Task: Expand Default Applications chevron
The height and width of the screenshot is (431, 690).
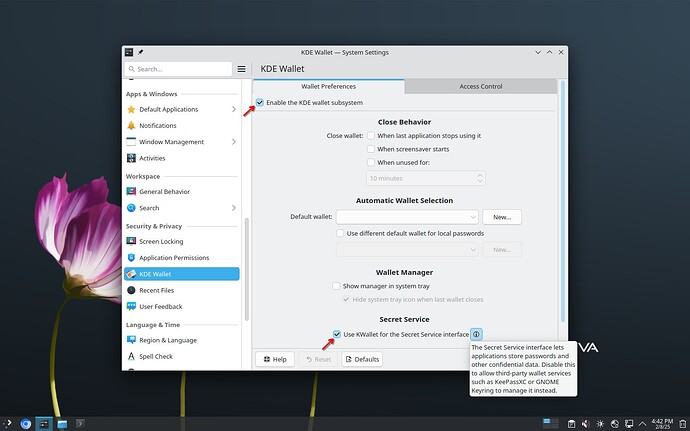Action: point(234,109)
